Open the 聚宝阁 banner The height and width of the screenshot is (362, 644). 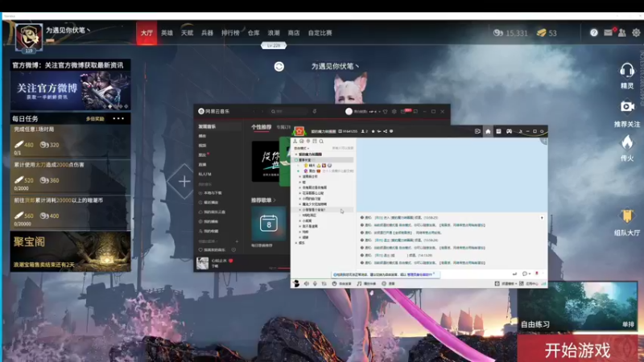[x=70, y=251]
